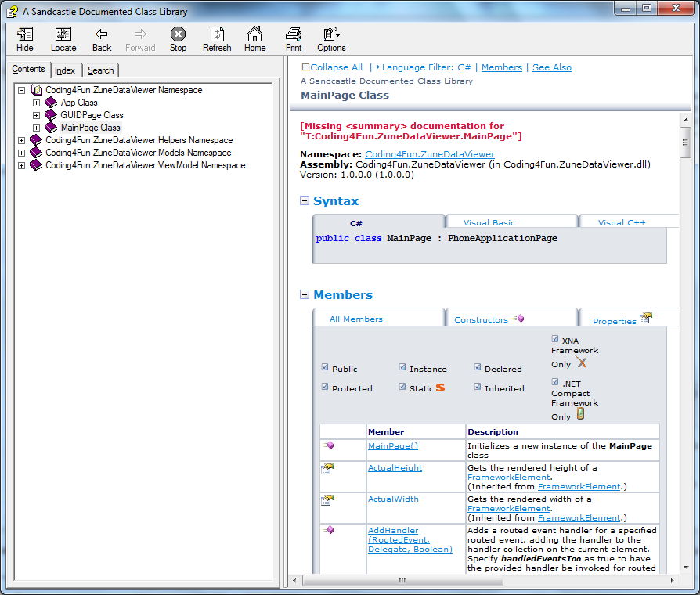This screenshot has width=700, height=595.
Task: Click the property icon beside ActualWidth
Action: (327, 500)
